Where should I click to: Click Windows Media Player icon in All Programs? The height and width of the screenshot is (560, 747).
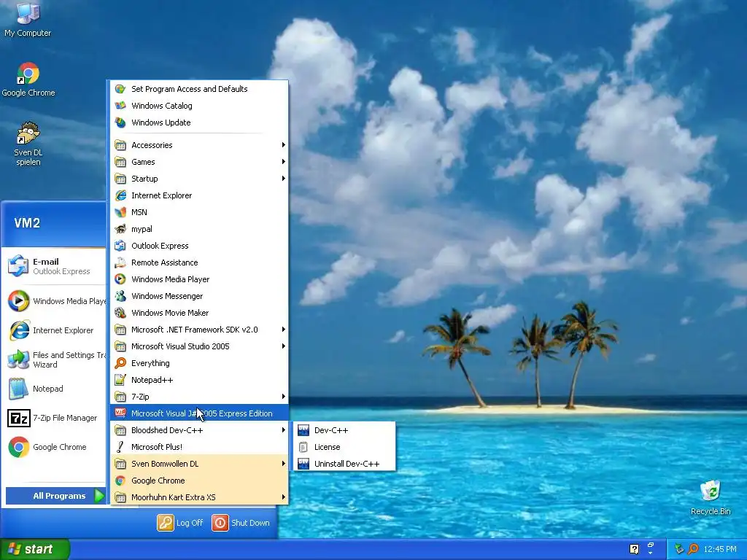(x=120, y=279)
